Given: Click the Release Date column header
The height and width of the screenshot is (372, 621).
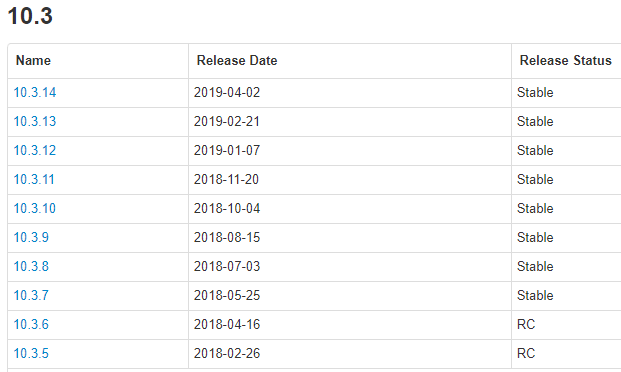Looking at the screenshot, I should [237, 61].
